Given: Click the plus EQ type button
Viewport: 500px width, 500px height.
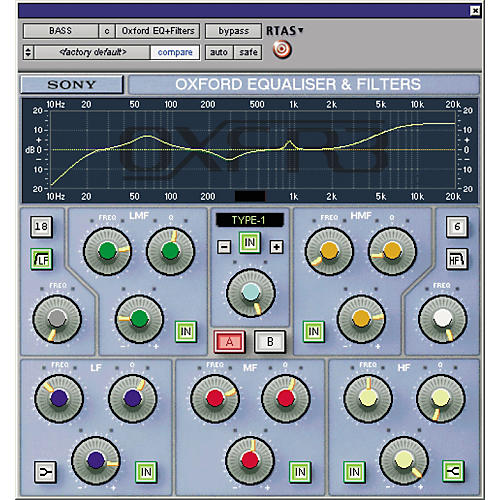Looking at the screenshot, I should [276, 247].
